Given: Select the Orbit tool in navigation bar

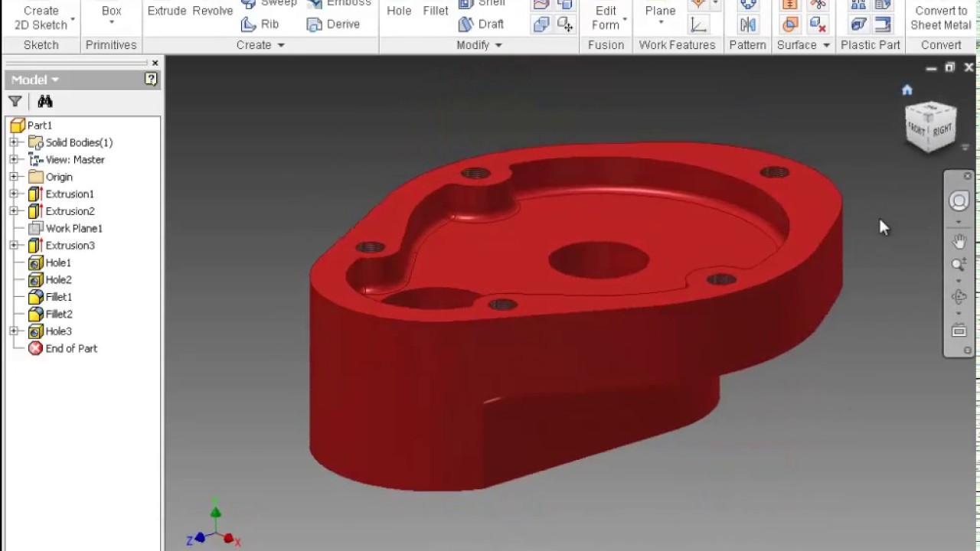Looking at the screenshot, I should pyautogui.click(x=959, y=297).
